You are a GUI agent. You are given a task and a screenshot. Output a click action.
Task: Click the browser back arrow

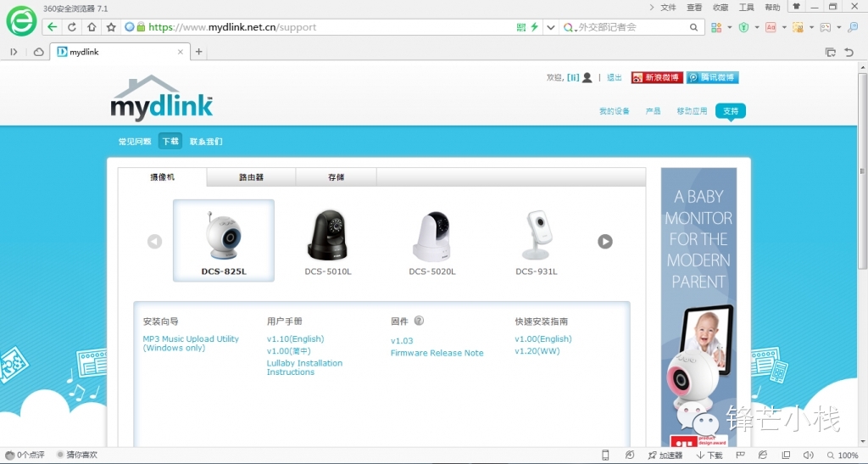pyautogui.click(x=52, y=26)
